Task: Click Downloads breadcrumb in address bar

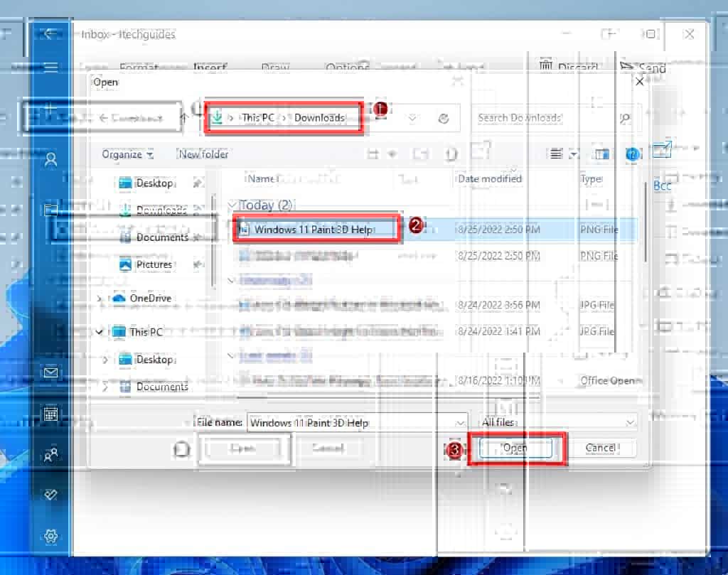Action: click(319, 118)
